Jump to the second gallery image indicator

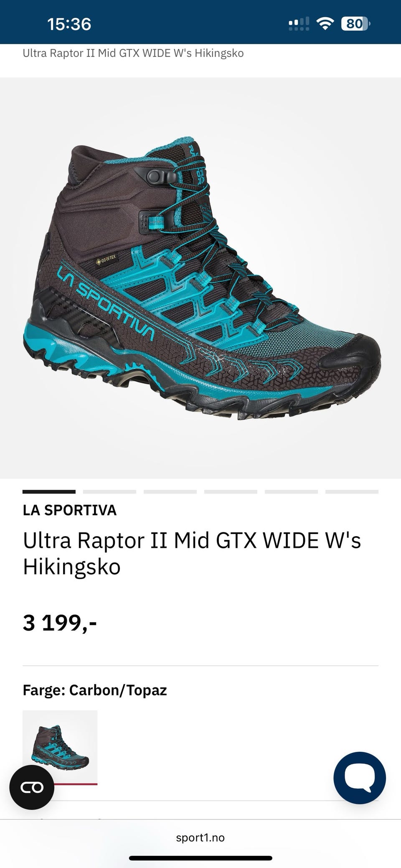coord(109,492)
